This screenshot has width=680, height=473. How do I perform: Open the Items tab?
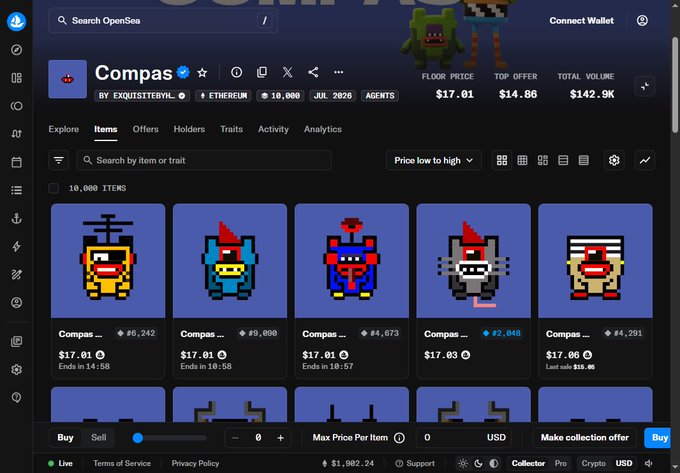[x=106, y=129]
